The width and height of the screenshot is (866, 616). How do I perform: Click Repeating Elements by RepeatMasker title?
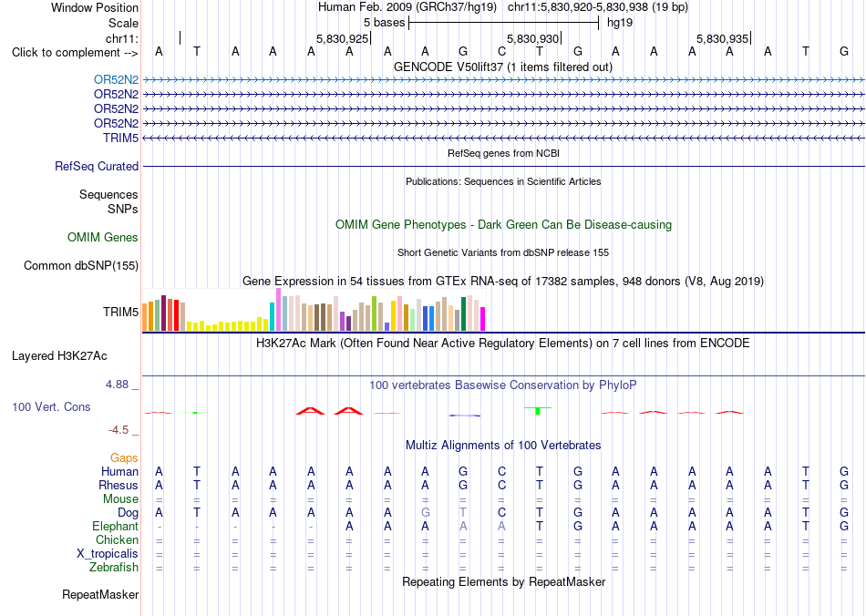(504, 581)
